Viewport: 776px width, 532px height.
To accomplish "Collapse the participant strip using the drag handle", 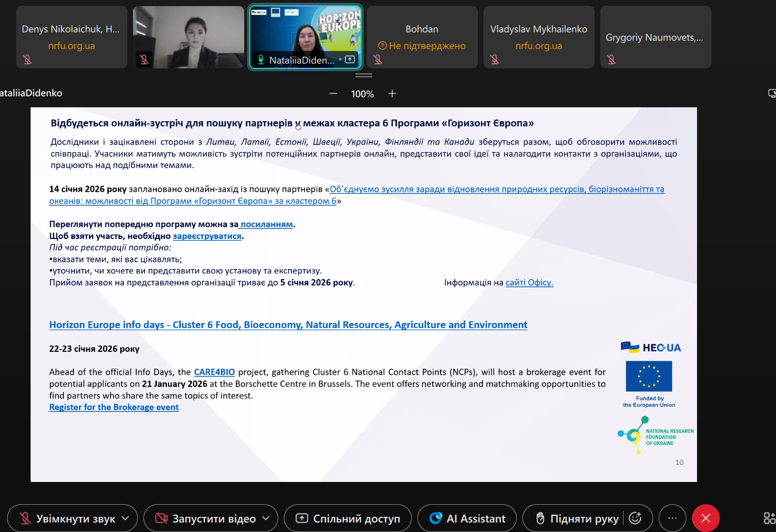I will click(x=363, y=75).
